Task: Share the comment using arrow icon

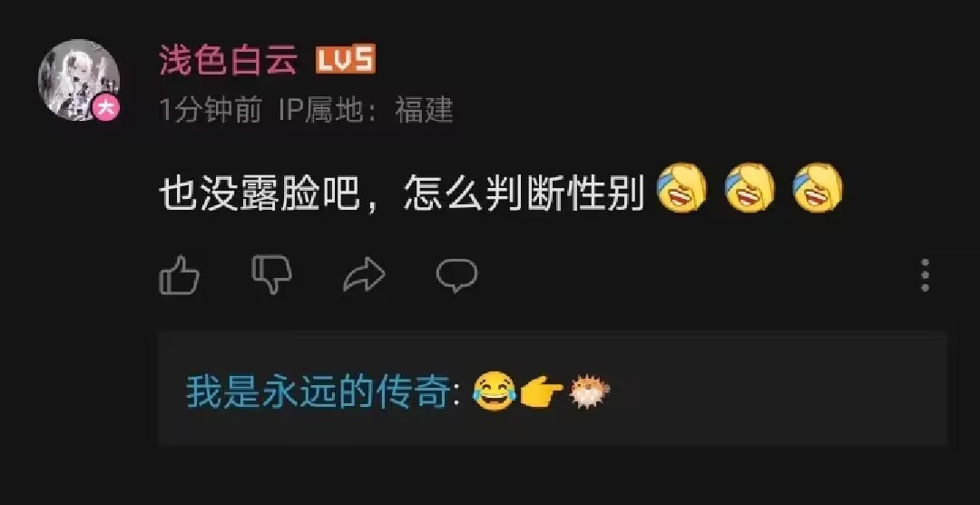Action: pos(365,274)
